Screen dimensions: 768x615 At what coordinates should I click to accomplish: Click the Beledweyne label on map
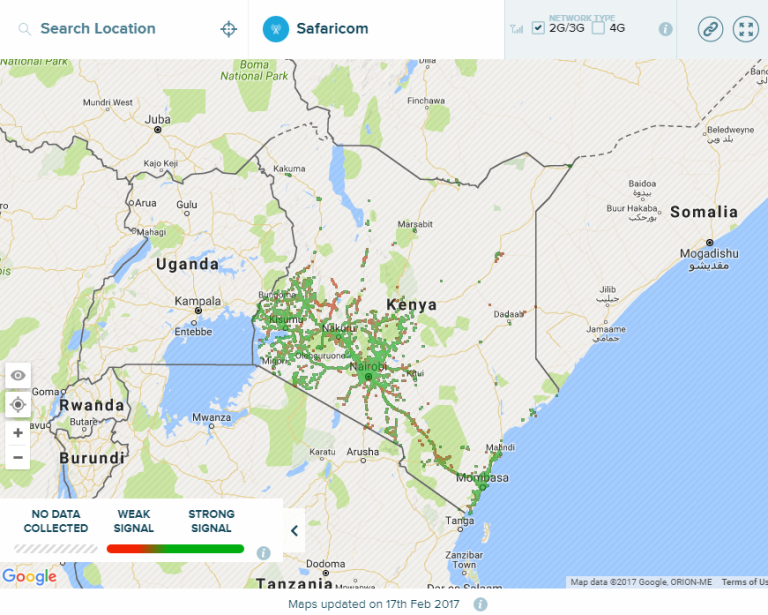pos(730,130)
